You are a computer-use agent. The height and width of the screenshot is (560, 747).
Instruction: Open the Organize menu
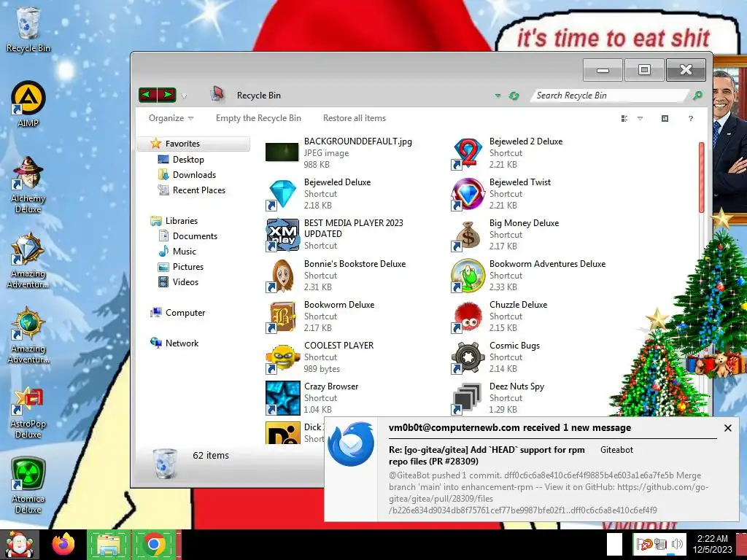171,118
